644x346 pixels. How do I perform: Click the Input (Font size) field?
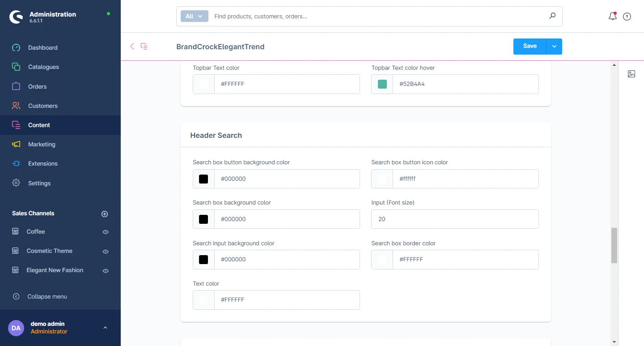pyautogui.click(x=454, y=219)
